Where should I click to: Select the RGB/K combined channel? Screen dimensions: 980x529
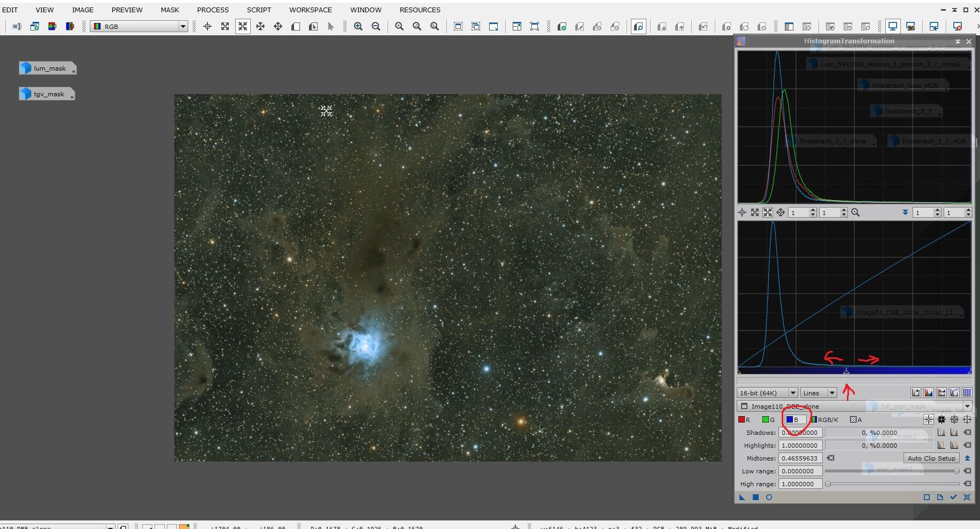coord(824,419)
